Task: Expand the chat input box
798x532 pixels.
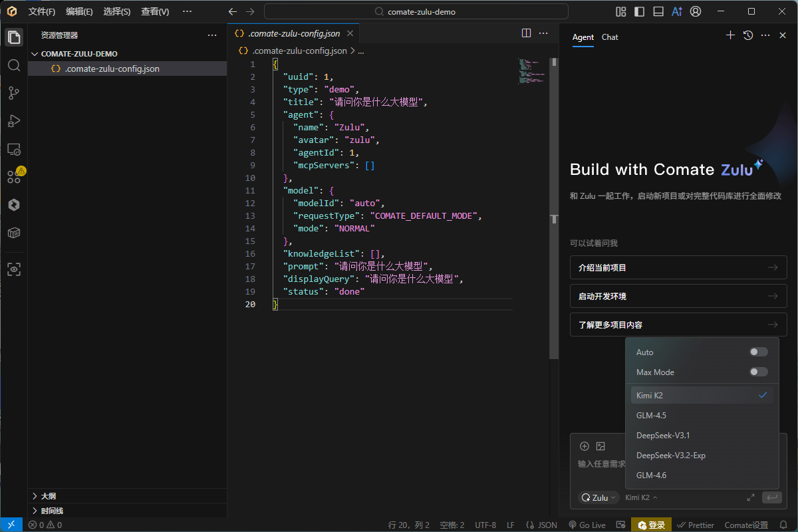Action: pos(751,497)
